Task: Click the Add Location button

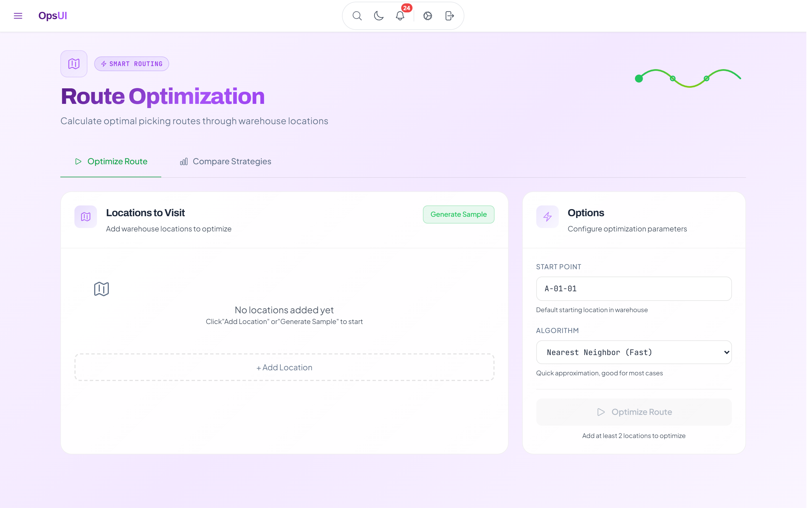Action: [x=284, y=367]
